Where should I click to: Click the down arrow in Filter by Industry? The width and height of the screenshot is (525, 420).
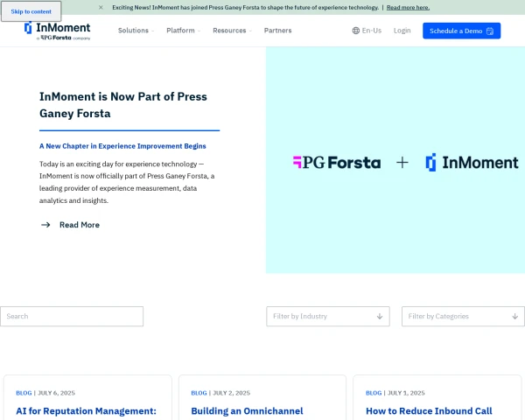pyautogui.click(x=380, y=316)
